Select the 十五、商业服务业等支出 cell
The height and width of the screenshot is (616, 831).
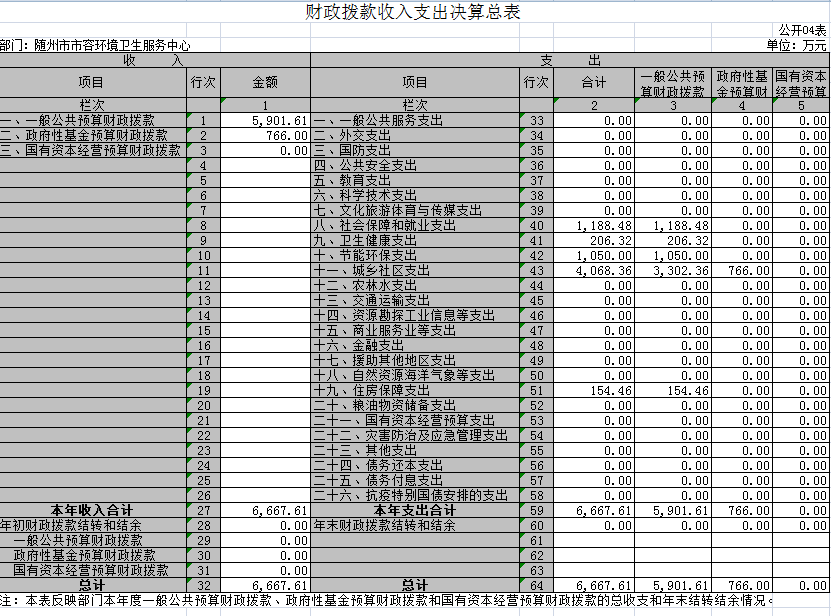pos(415,330)
